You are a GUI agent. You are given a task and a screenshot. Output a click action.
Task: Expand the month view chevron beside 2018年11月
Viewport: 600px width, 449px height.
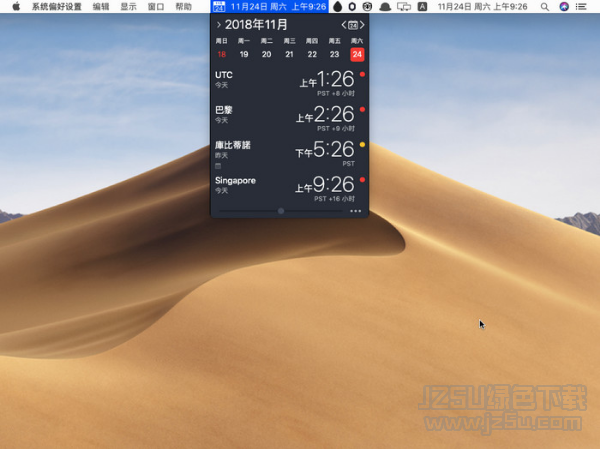(218, 25)
